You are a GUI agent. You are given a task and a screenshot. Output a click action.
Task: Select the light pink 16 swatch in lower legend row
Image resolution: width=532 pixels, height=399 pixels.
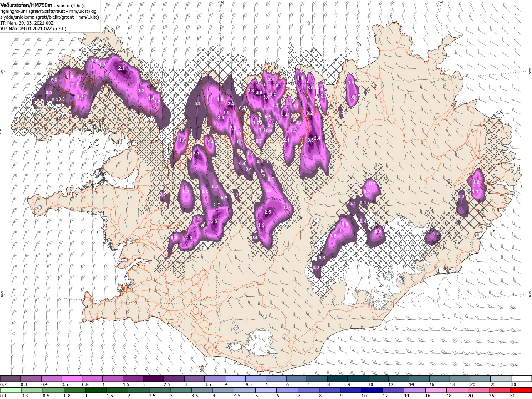point(436,390)
